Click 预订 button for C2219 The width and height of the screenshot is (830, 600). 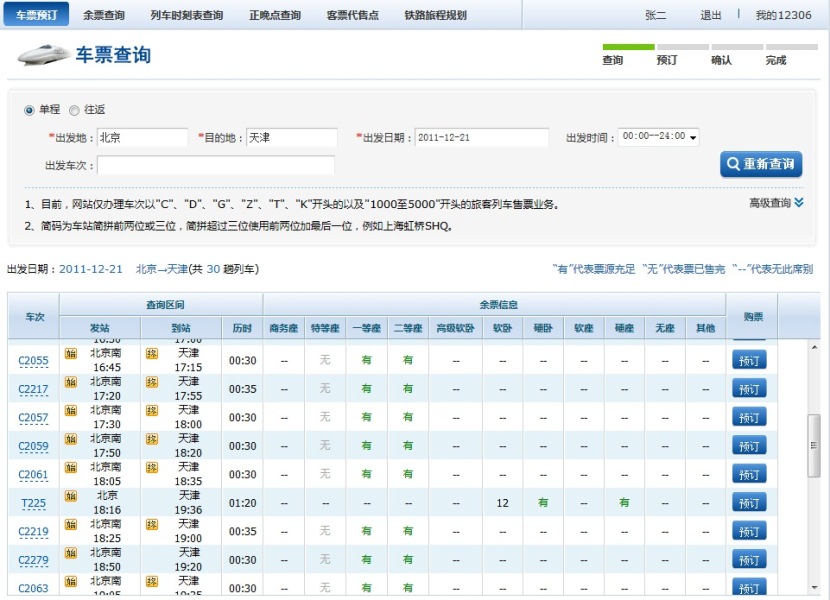(749, 532)
